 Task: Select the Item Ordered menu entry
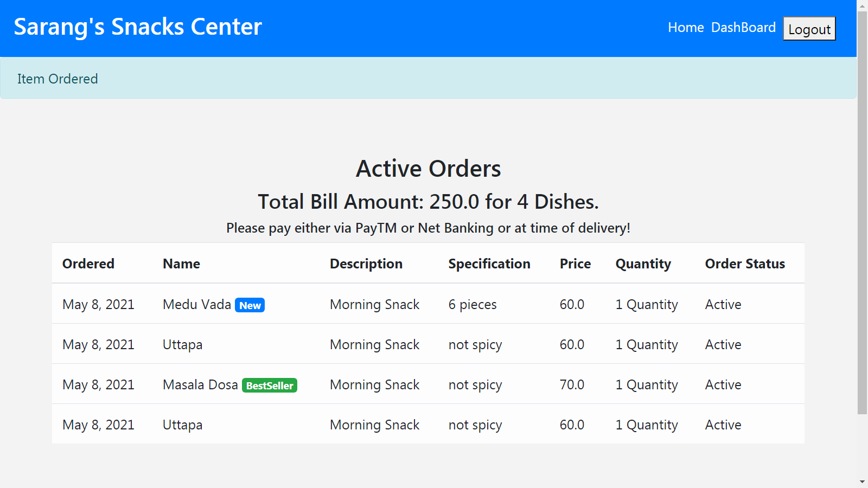tap(58, 79)
